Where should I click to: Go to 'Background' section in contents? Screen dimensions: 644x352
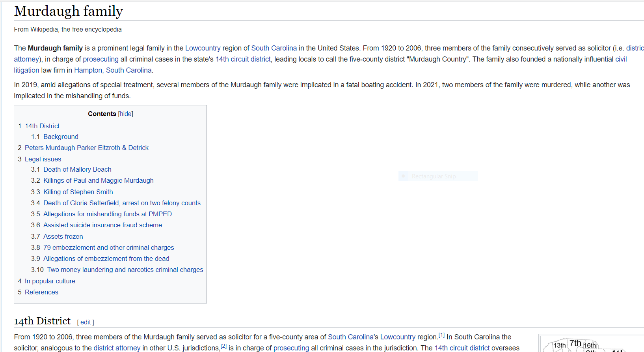(61, 137)
